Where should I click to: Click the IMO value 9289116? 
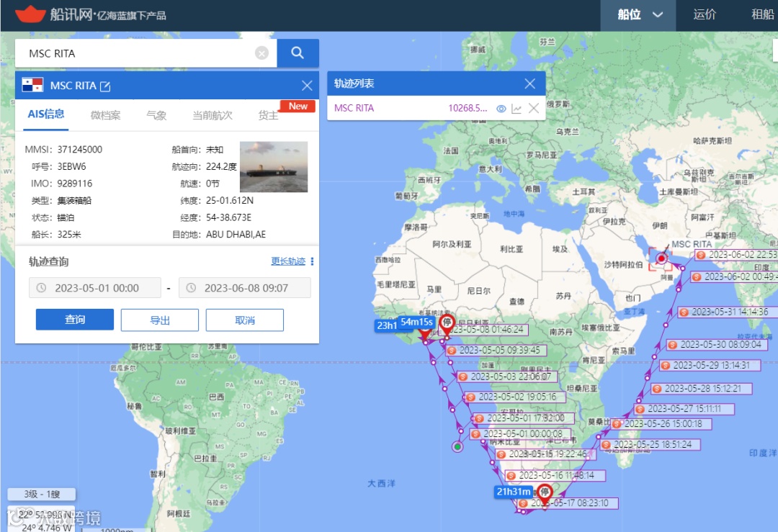click(x=74, y=184)
